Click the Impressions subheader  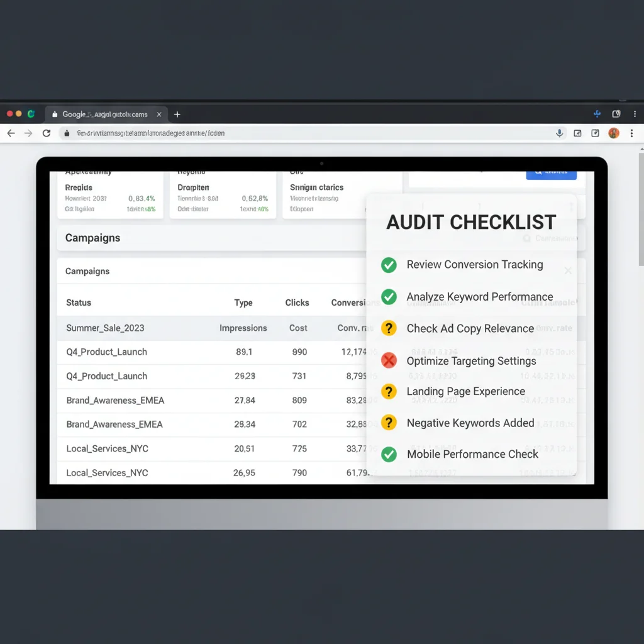point(243,328)
